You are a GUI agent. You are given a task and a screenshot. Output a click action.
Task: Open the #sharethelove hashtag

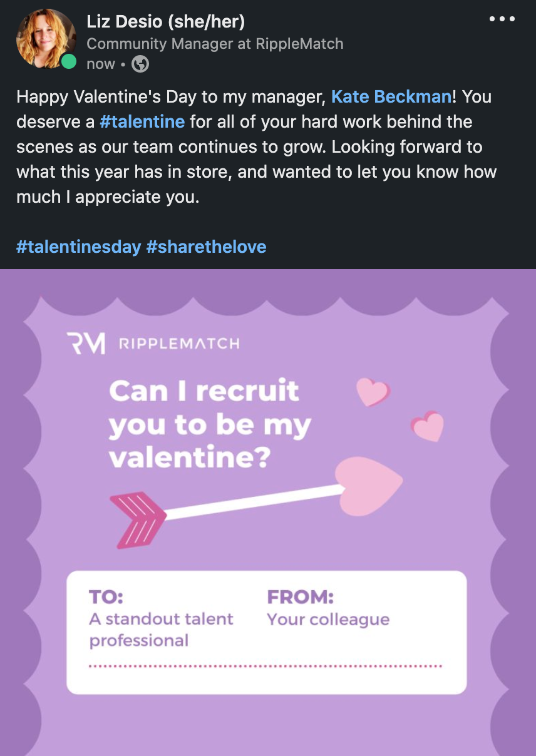click(x=206, y=247)
